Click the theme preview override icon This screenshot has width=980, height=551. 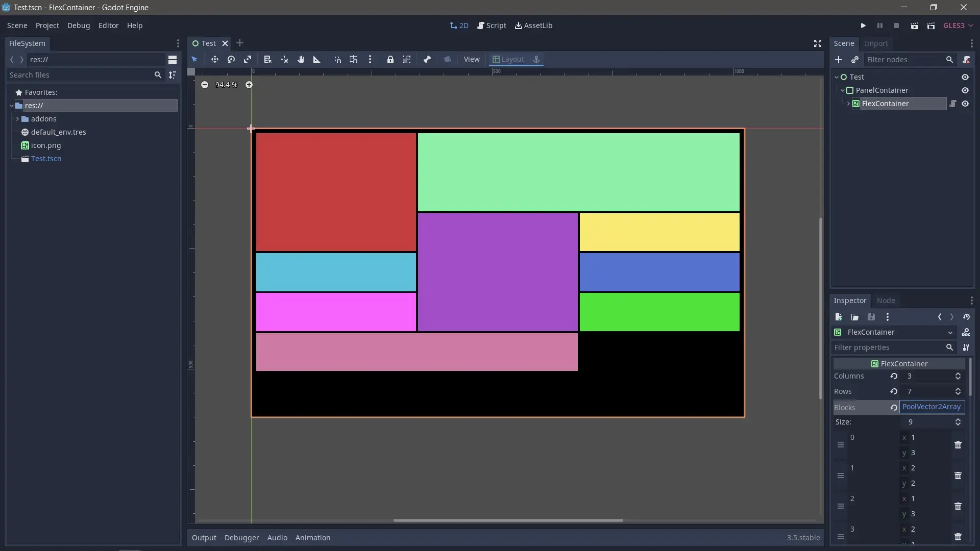point(448,60)
